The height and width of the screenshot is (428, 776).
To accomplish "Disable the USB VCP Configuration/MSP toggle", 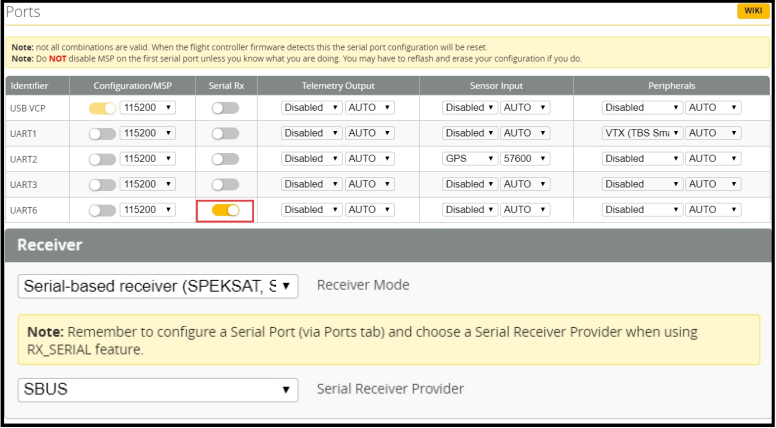I will [102, 108].
